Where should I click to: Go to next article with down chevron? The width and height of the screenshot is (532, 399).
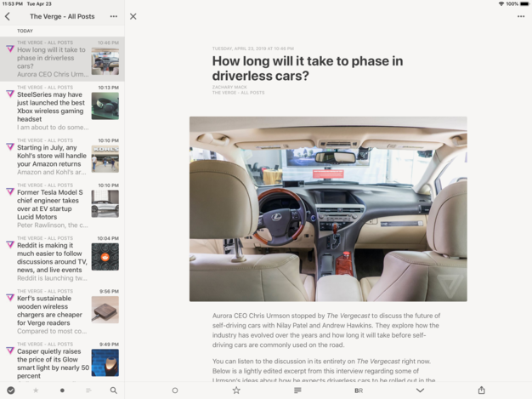tap(420, 390)
